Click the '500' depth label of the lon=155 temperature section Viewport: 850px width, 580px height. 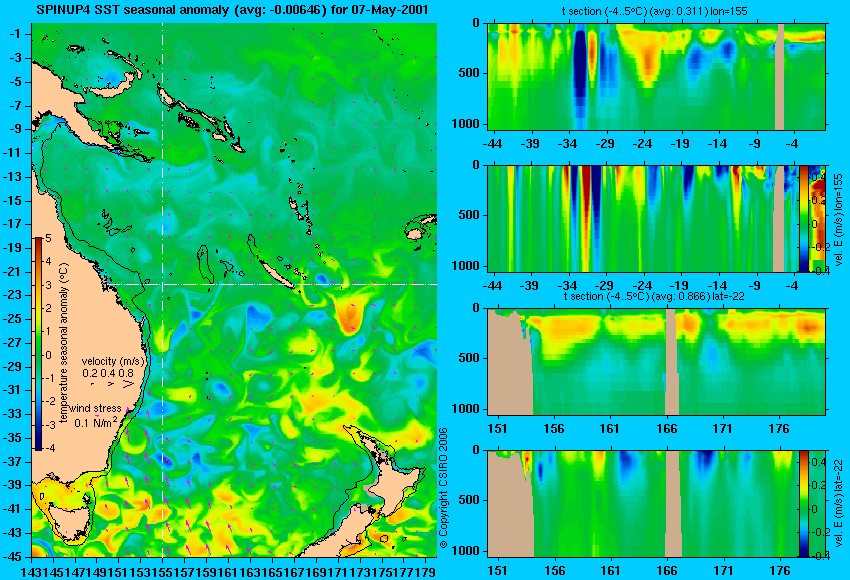[x=469, y=73]
